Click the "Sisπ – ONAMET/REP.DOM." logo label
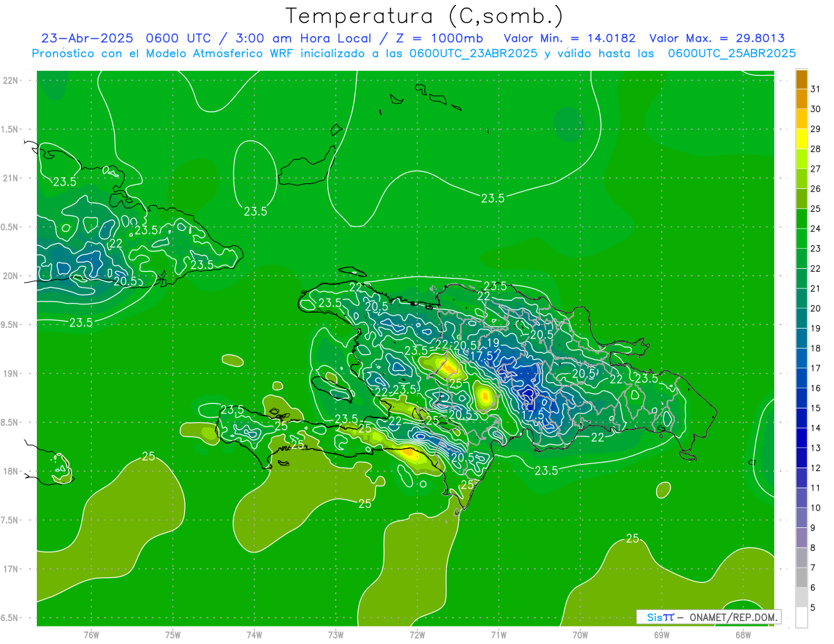The height and width of the screenshot is (644, 834). (708, 617)
